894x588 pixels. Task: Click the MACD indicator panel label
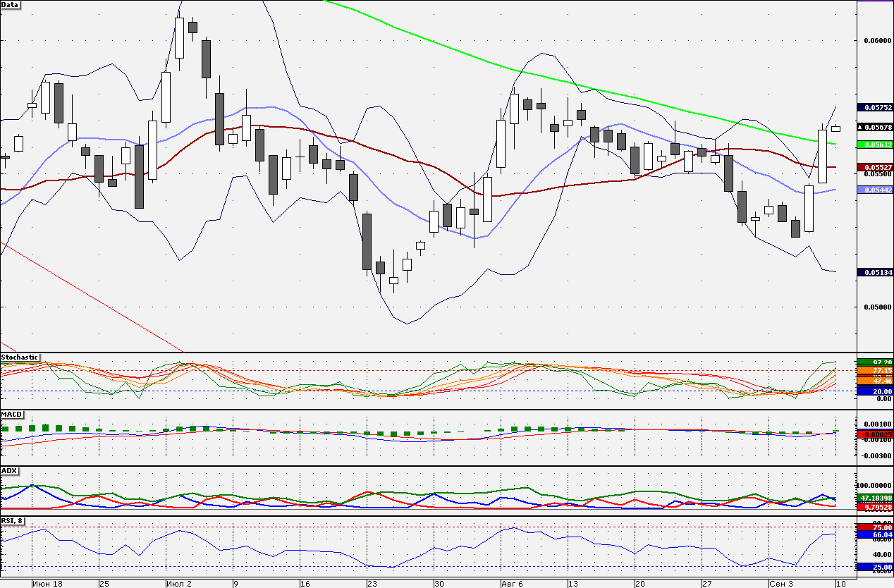tap(12, 414)
